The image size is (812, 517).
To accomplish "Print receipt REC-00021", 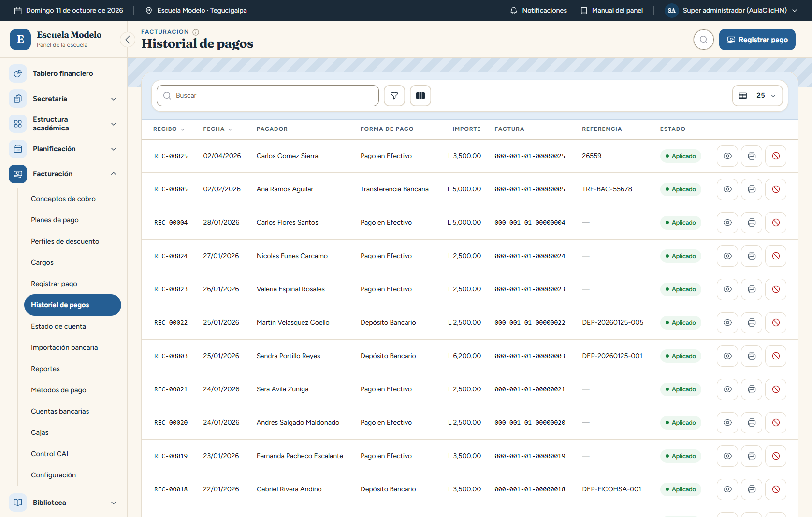I will coord(752,389).
